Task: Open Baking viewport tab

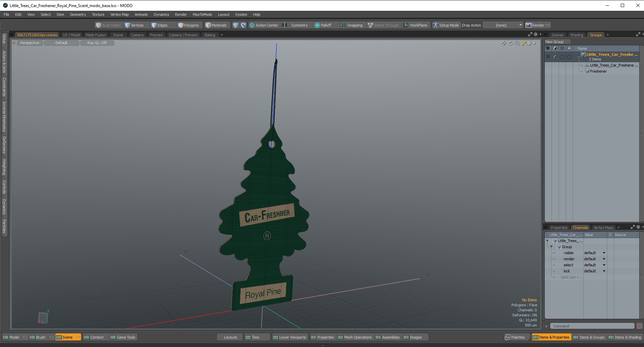Action: (x=210, y=35)
